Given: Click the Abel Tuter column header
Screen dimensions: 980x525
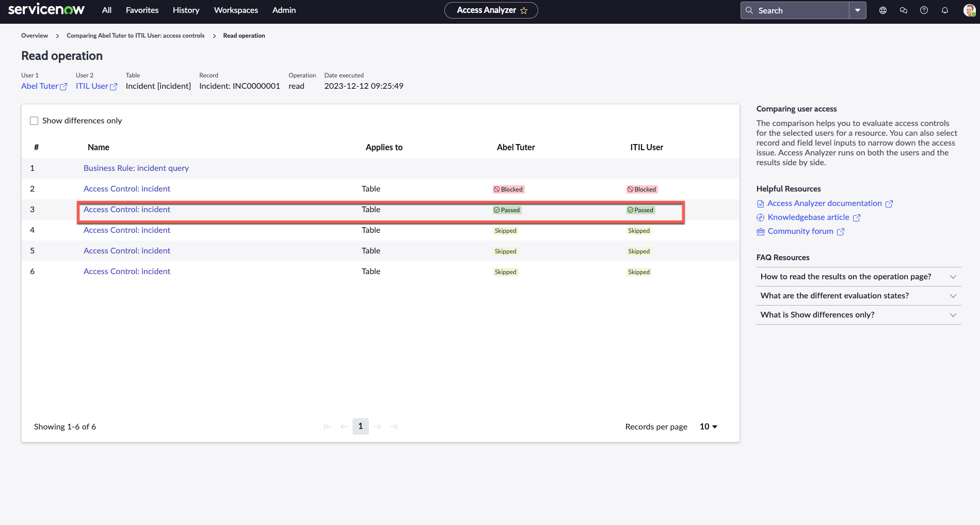Looking at the screenshot, I should click(516, 148).
